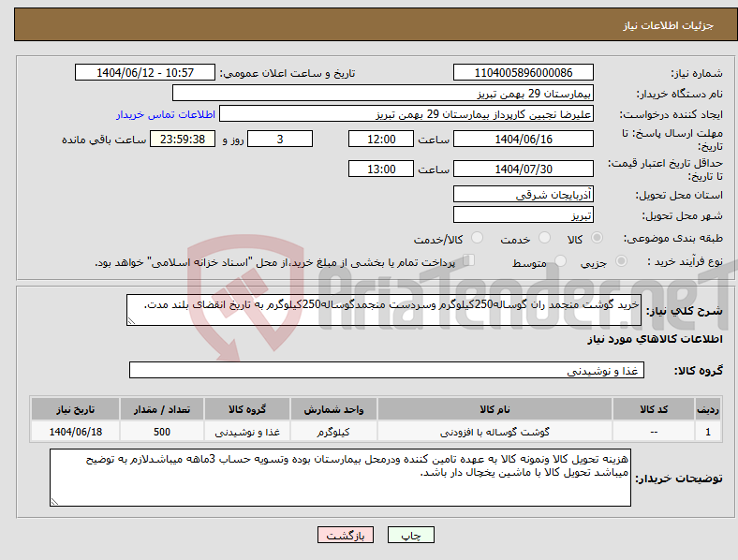Click the تعداد / مقدار column header
The height and width of the screenshot is (560, 738).
(x=161, y=409)
